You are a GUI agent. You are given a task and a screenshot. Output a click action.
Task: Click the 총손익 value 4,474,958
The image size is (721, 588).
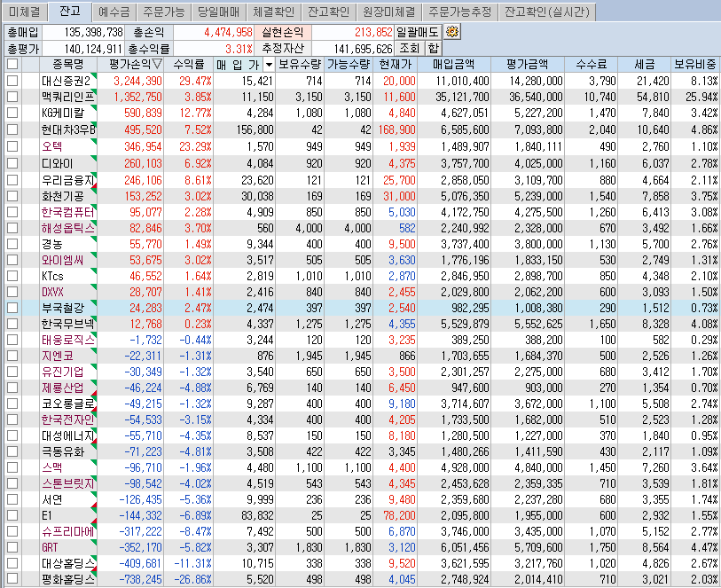pyautogui.click(x=228, y=32)
